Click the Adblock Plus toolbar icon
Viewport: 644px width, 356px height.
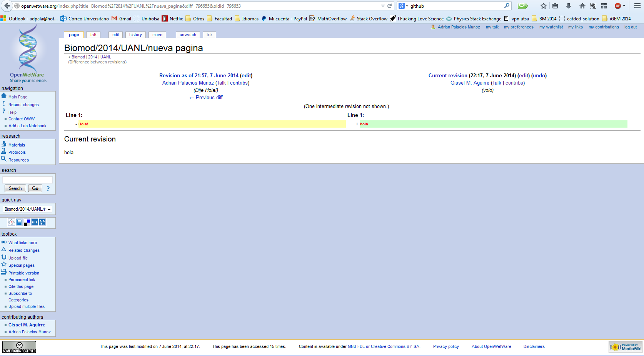618,6
